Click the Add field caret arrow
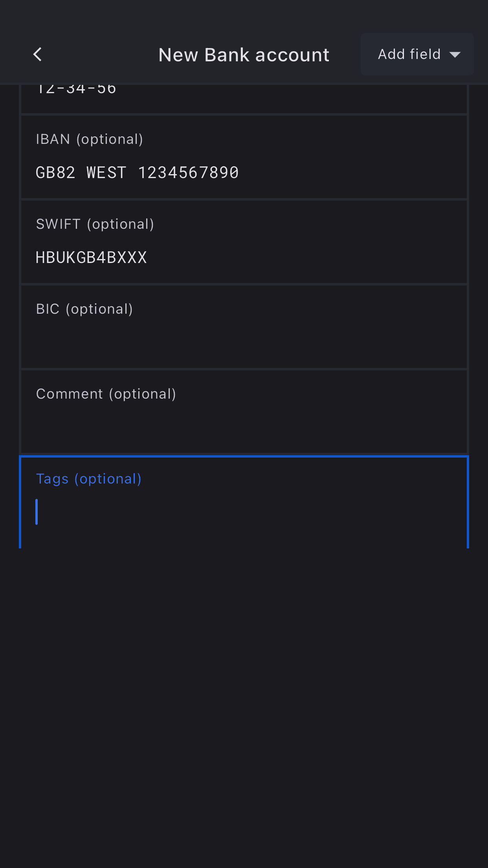Screen dimensions: 488x868 point(455,55)
